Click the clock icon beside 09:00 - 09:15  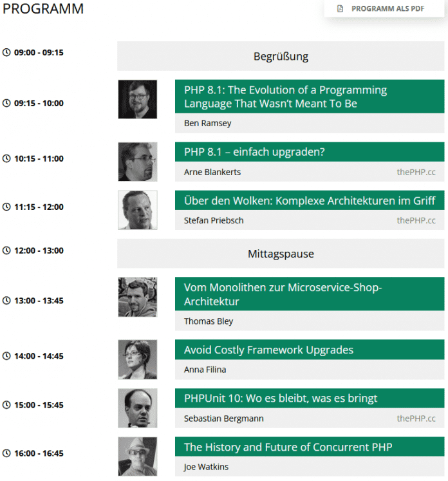click(x=7, y=52)
